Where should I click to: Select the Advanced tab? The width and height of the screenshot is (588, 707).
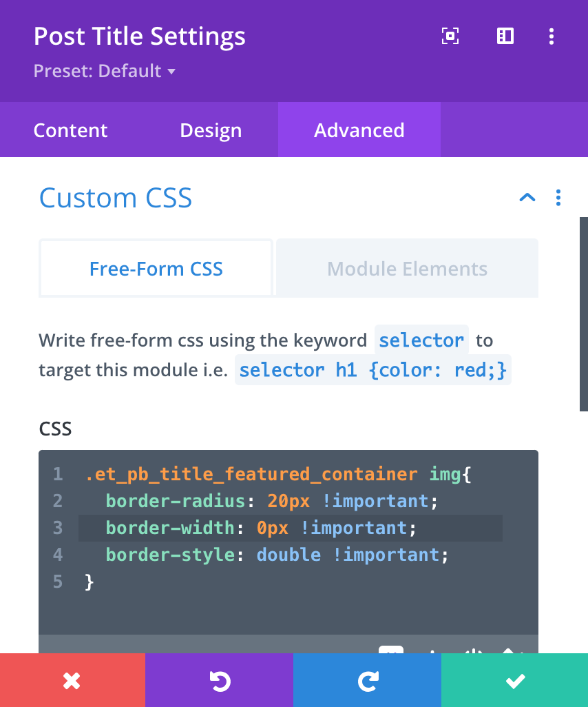359,130
